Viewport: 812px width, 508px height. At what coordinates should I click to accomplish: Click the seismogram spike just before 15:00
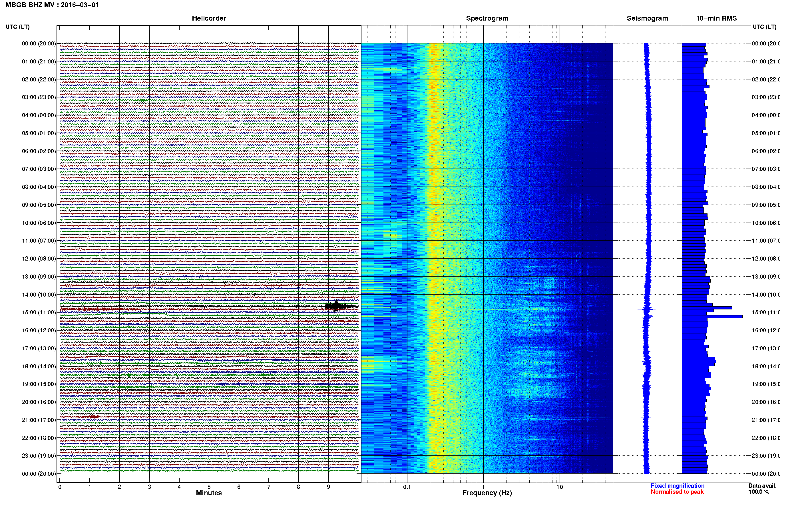(648, 309)
